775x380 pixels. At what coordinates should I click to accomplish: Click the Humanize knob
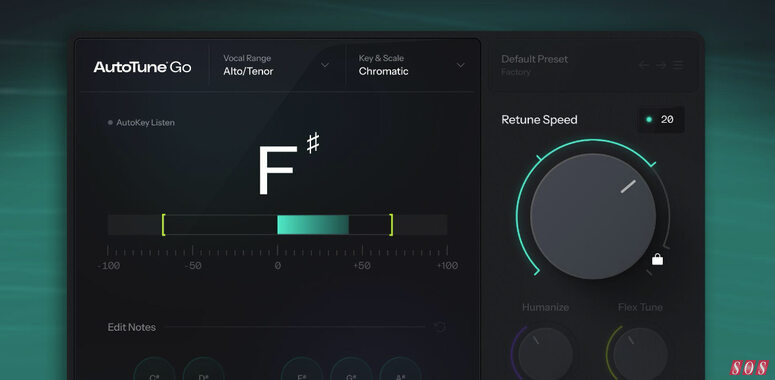(x=545, y=354)
